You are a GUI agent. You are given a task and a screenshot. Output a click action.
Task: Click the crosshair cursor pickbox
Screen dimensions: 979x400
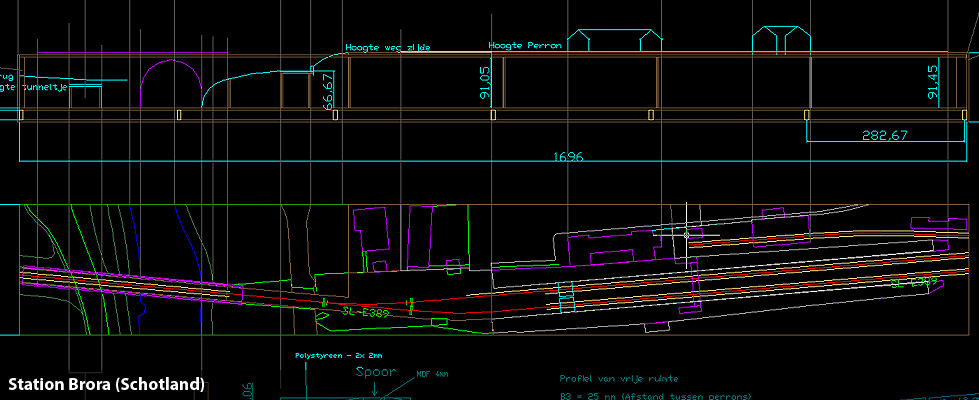(x=687, y=235)
